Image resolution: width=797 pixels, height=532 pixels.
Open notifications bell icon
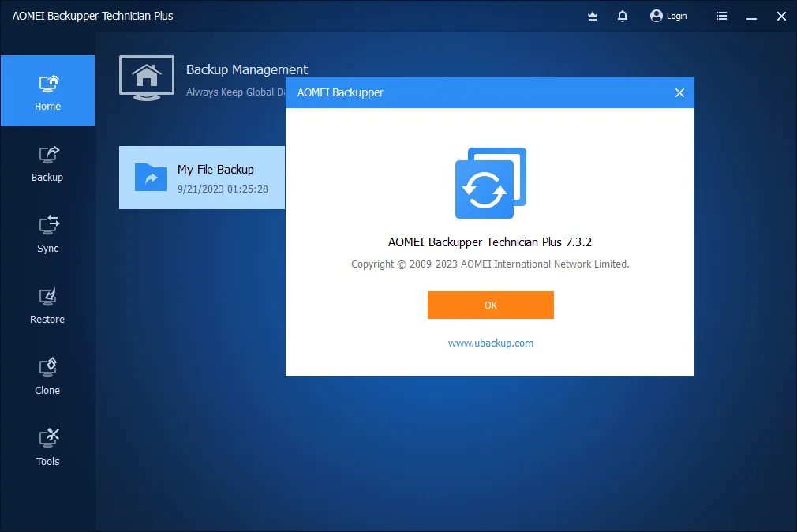[622, 17]
